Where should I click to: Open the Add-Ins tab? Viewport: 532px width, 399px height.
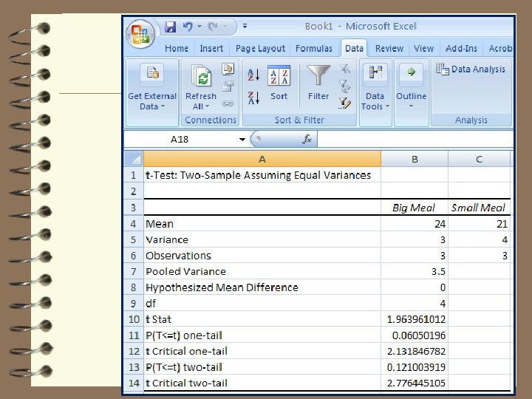[461, 49]
